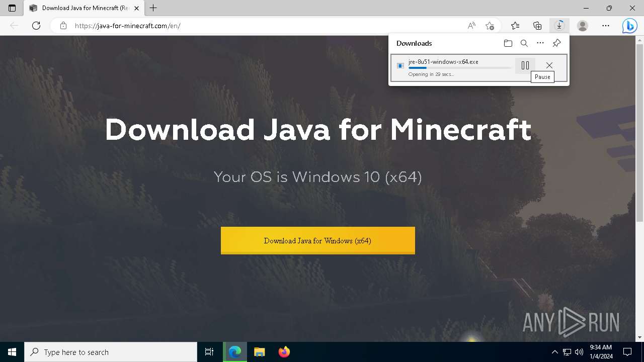Open a new browser tab
The width and height of the screenshot is (644, 362).
coord(153,8)
